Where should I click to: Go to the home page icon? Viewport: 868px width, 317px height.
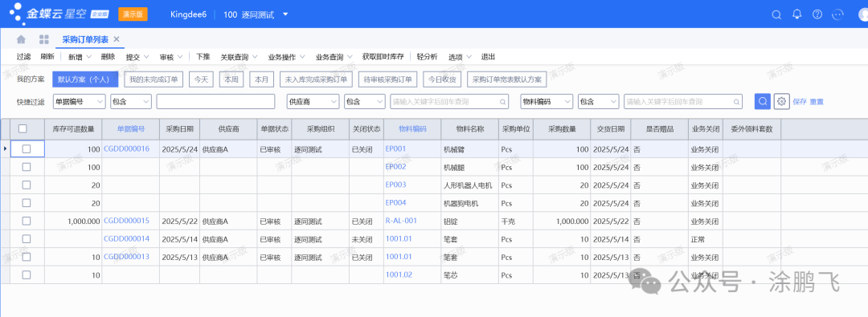coord(21,39)
